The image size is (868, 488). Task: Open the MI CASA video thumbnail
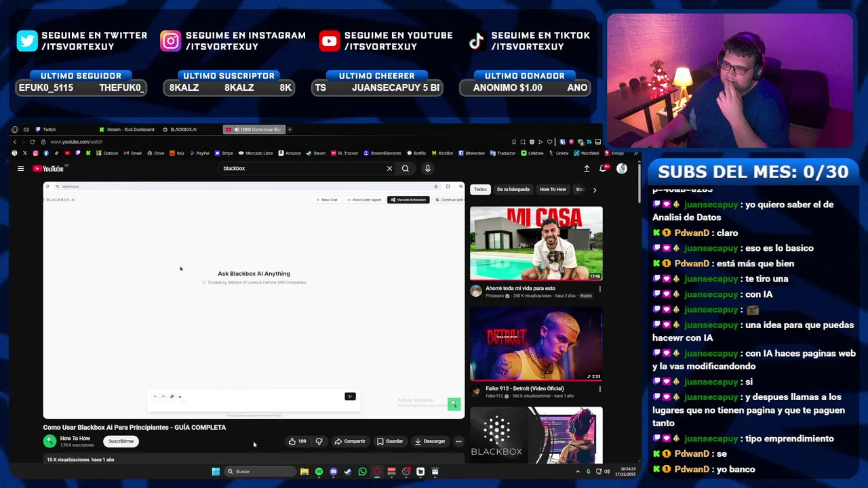pos(536,243)
